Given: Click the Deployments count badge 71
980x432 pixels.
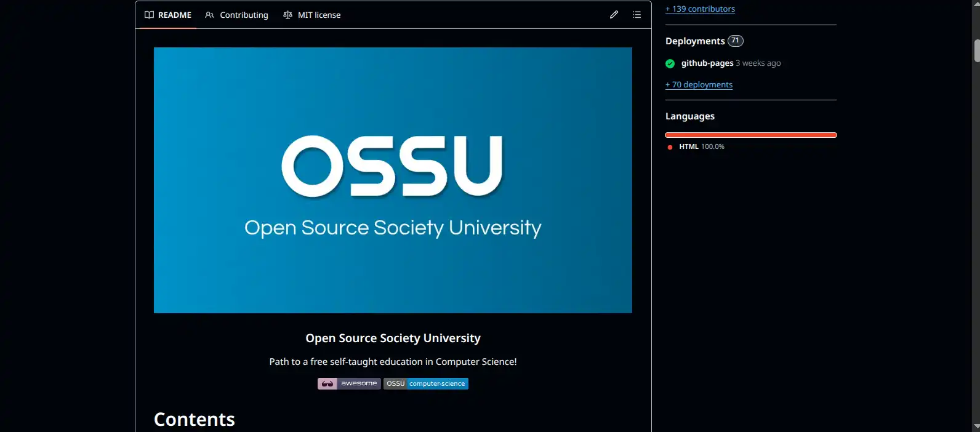Looking at the screenshot, I should tap(736, 41).
